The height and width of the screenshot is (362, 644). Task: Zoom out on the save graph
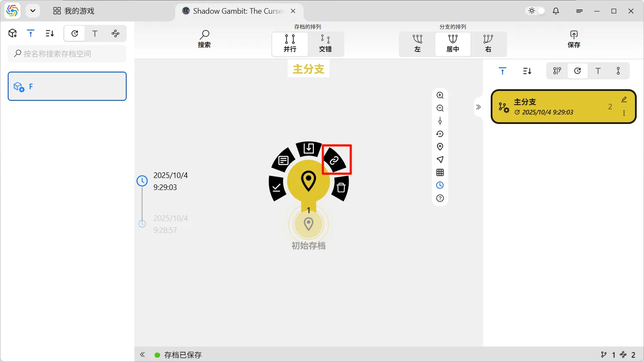point(440,108)
